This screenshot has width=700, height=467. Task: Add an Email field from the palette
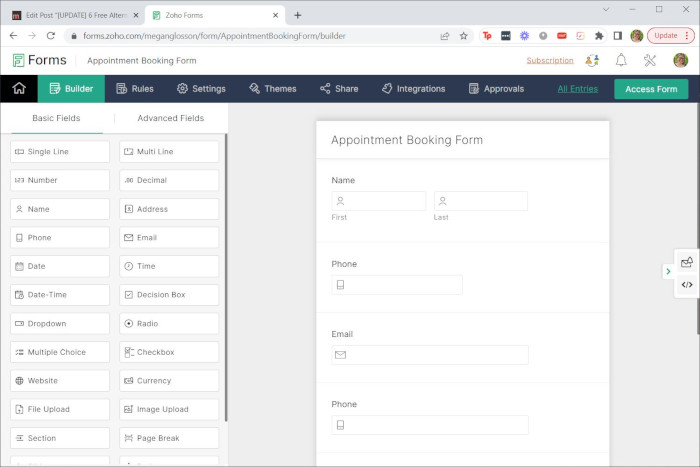coord(169,238)
